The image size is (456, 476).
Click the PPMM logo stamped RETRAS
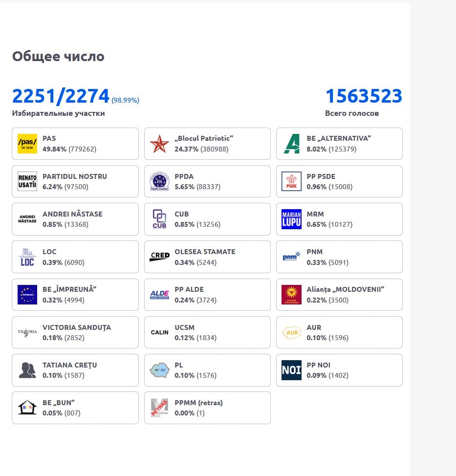pyautogui.click(x=159, y=408)
